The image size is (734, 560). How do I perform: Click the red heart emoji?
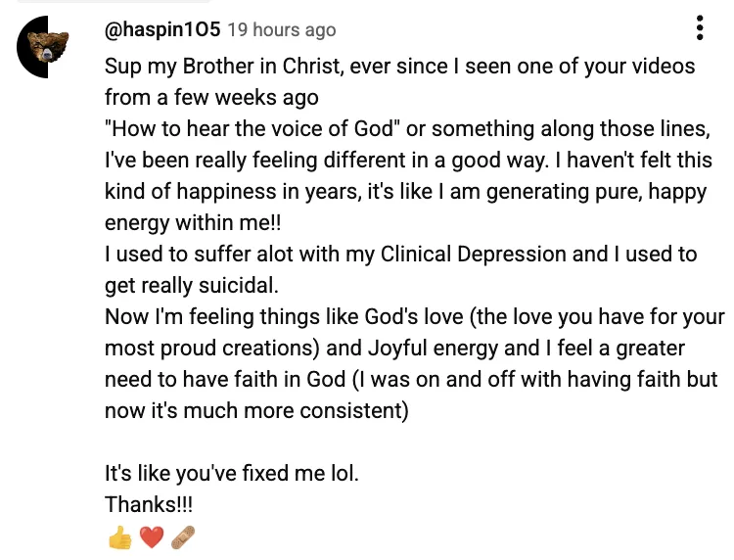tap(152, 537)
